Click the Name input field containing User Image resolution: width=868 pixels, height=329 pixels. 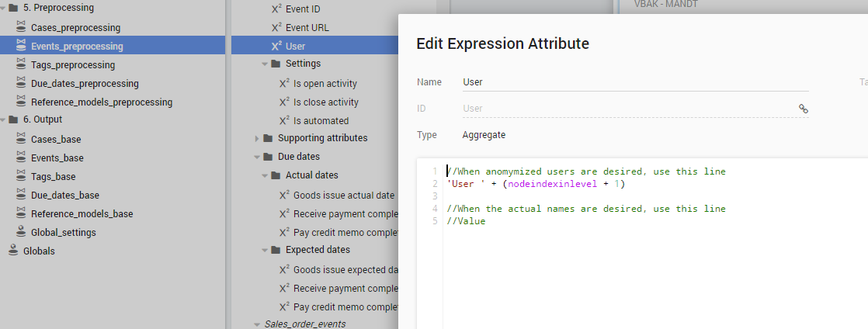click(633, 82)
